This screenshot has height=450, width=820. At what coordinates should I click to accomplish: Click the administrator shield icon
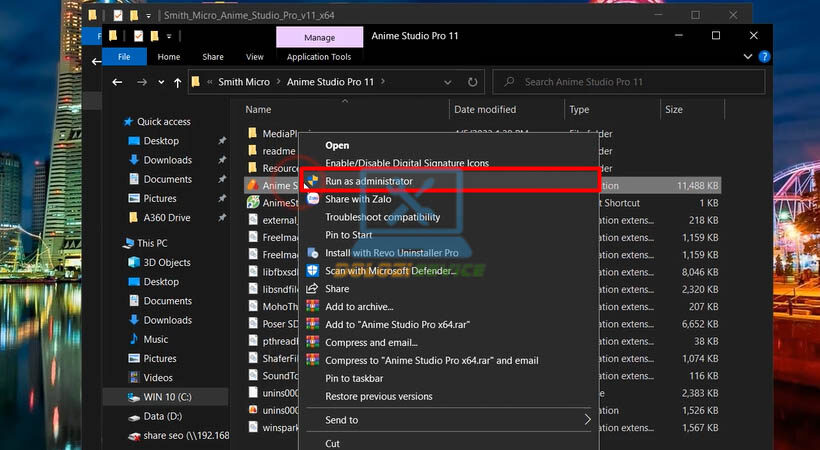coord(313,181)
